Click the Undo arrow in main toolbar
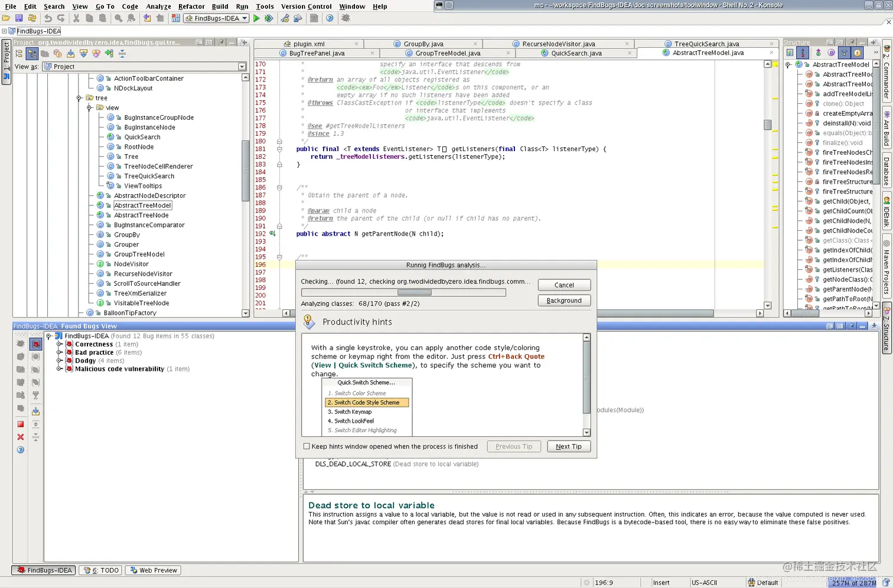Image resolution: width=893 pixels, height=588 pixels. pos(48,18)
